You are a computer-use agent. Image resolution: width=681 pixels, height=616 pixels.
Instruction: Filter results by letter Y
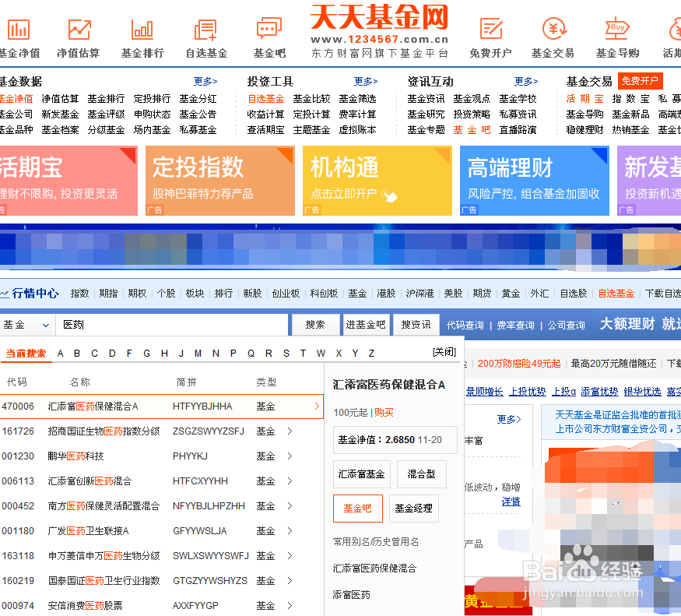point(355,354)
